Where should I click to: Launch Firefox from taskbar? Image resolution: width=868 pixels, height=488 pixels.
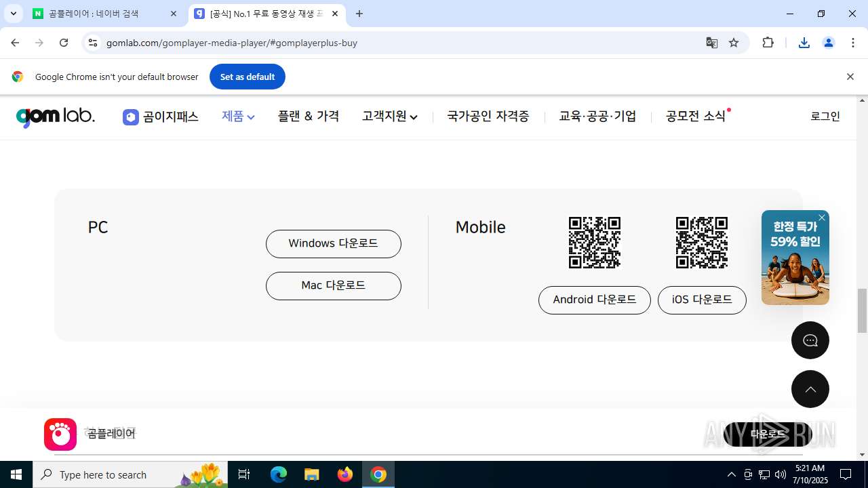(x=345, y=474)
